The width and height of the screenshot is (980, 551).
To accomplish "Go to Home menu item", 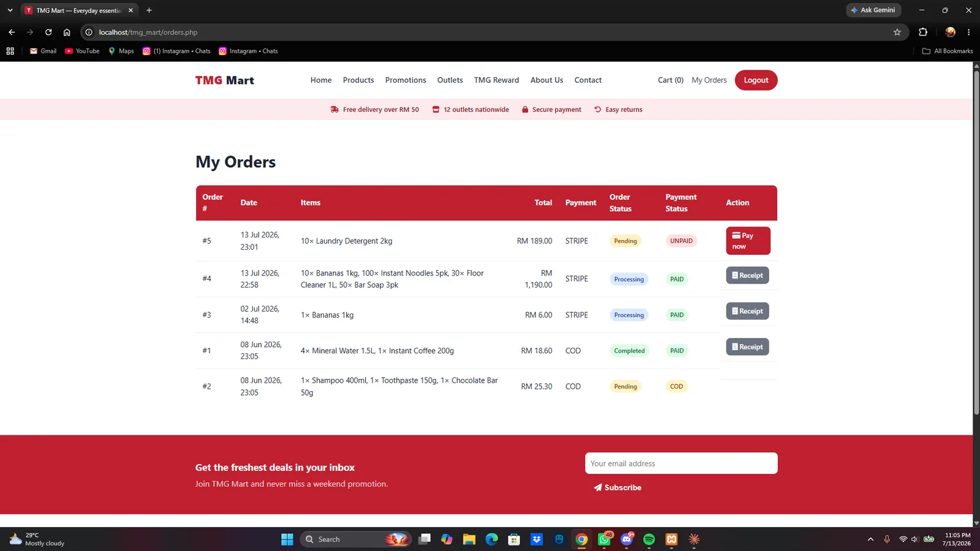I will (x=321, y=80).
